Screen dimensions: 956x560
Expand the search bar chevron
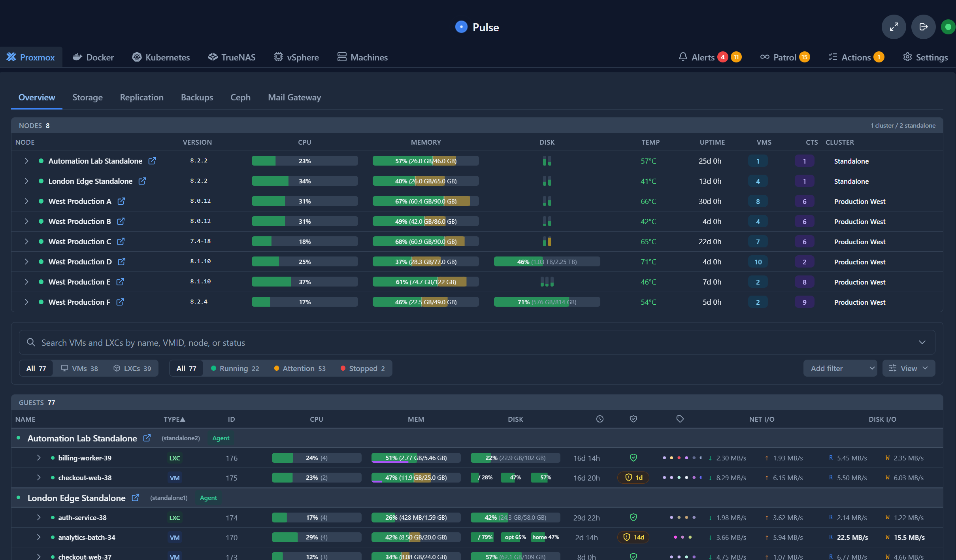coord(922,342)
